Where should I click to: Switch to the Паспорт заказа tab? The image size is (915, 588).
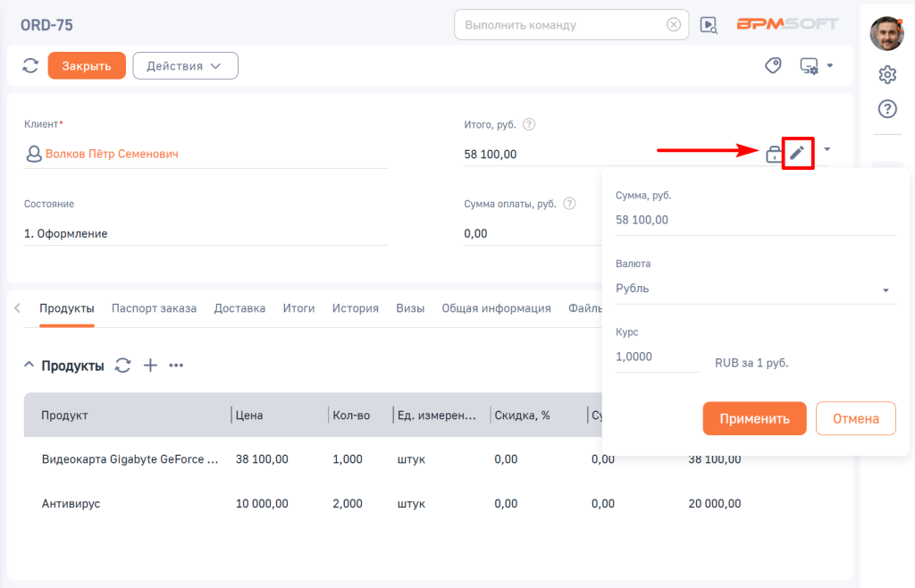click(x=154, y=308)
